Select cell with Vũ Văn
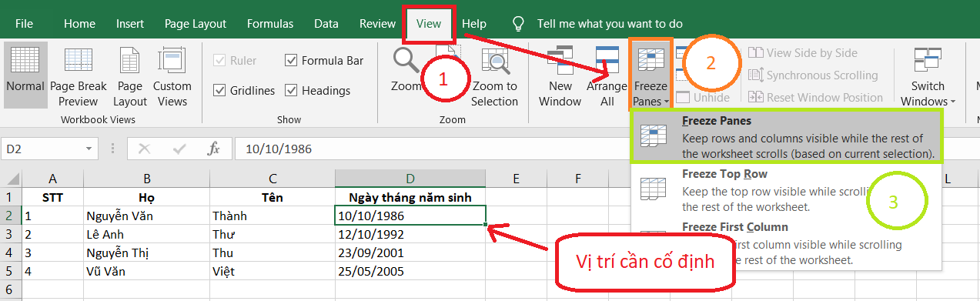Viewport: 980px width, 301px height. point(146,271)
